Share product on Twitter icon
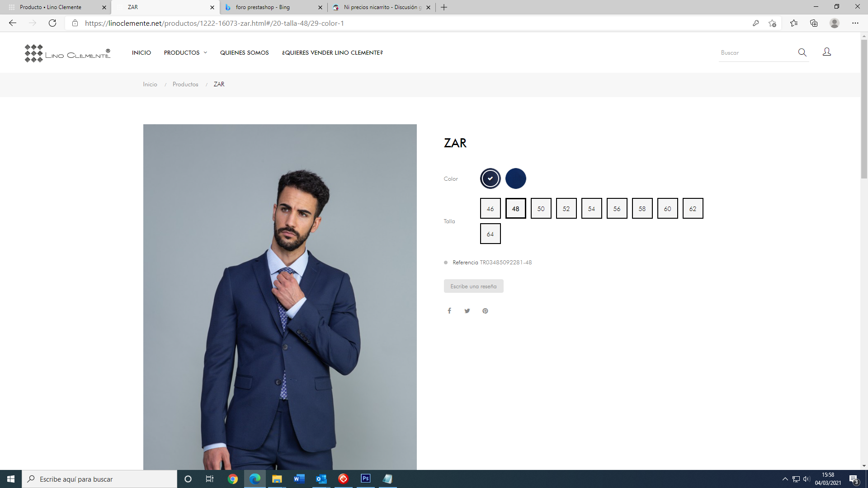Image resolution: width=868 pixels, height=488 pixels. pos(467,311)
